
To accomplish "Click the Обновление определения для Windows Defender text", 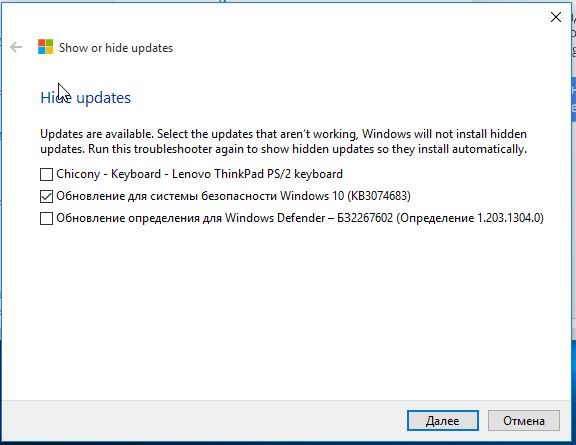I will coord(191,218).
